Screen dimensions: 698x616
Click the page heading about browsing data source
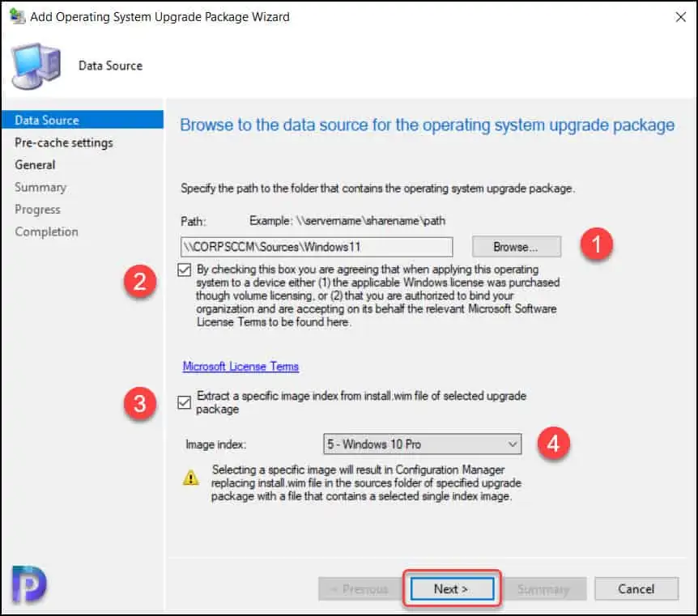(428, 125)
